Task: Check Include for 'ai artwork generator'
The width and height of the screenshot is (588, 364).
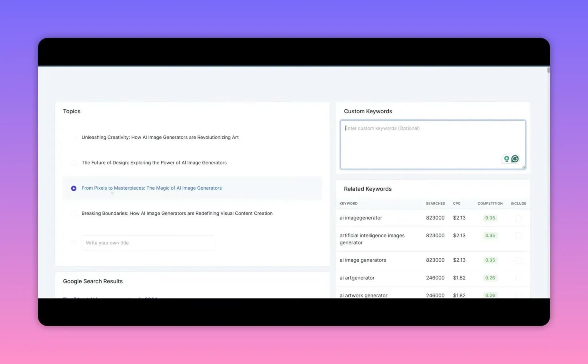Action: (518, 295)
